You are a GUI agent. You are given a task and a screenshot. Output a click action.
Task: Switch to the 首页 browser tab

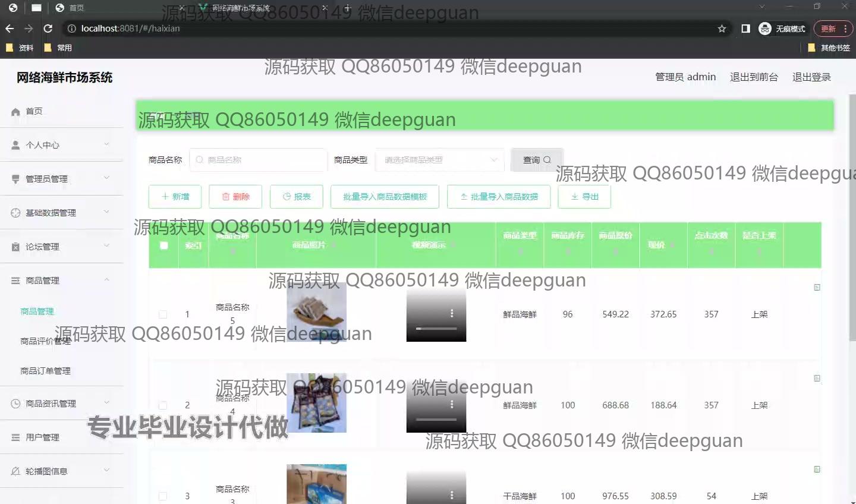tap(118, 8)
